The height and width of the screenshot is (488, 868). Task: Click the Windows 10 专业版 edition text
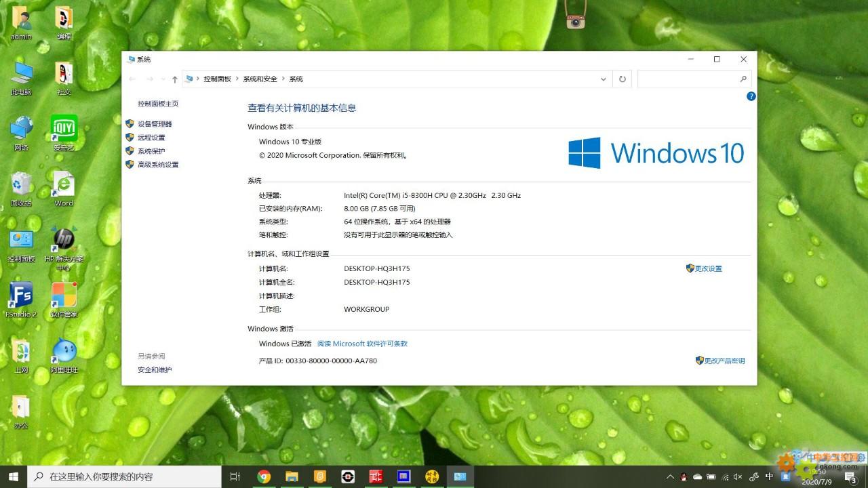pos(290,142)
